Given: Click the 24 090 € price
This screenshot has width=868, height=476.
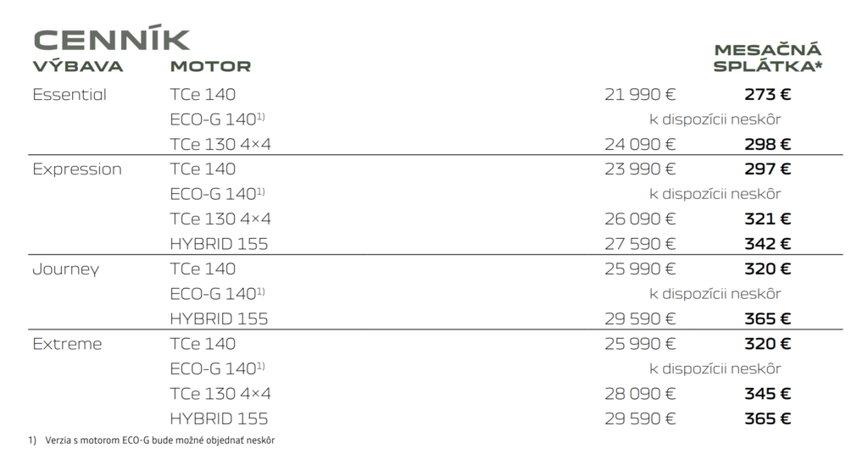Looking at the screenshot, I should (x=640, y=145).
